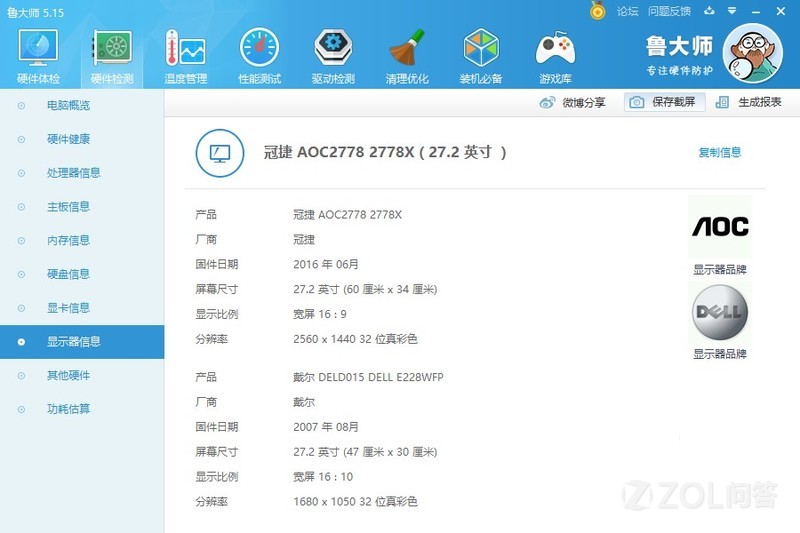The width and height of the screenshot is (800, 533).
Task: Click the download tray icon in title bar
Action: 709,11
